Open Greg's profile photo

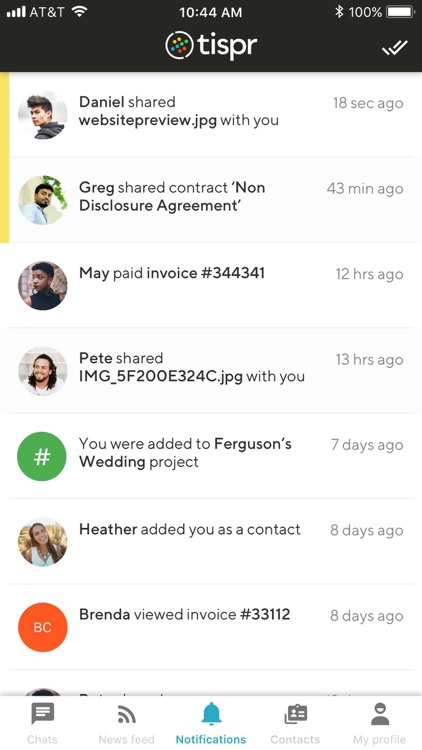tap(43, 200)
